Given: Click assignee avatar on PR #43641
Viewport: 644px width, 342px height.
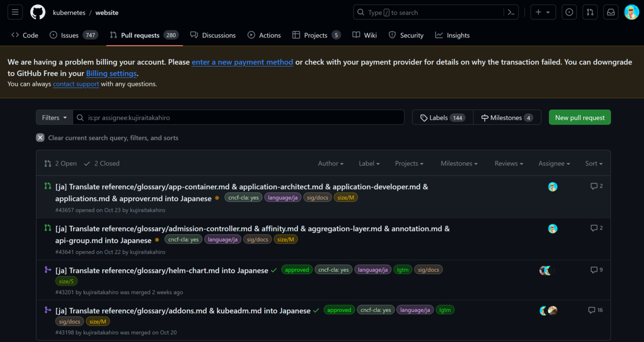Looking at the screenshot, I should pos(553,229).
